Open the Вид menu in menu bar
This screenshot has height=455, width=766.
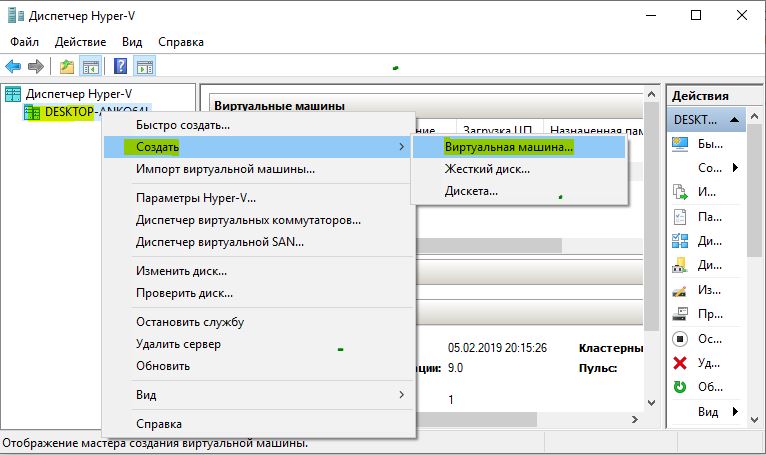tap(132, 42)
